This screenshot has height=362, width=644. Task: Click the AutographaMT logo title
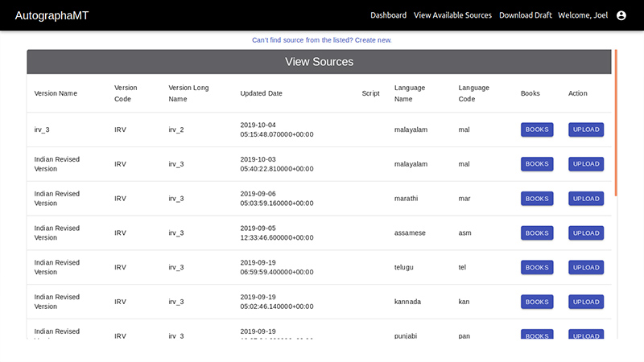(52, 15)
